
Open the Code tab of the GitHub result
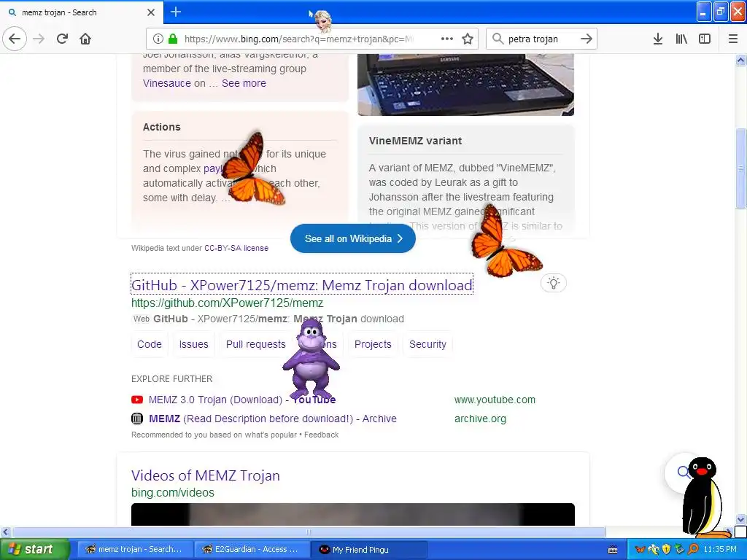pos(150,344)
